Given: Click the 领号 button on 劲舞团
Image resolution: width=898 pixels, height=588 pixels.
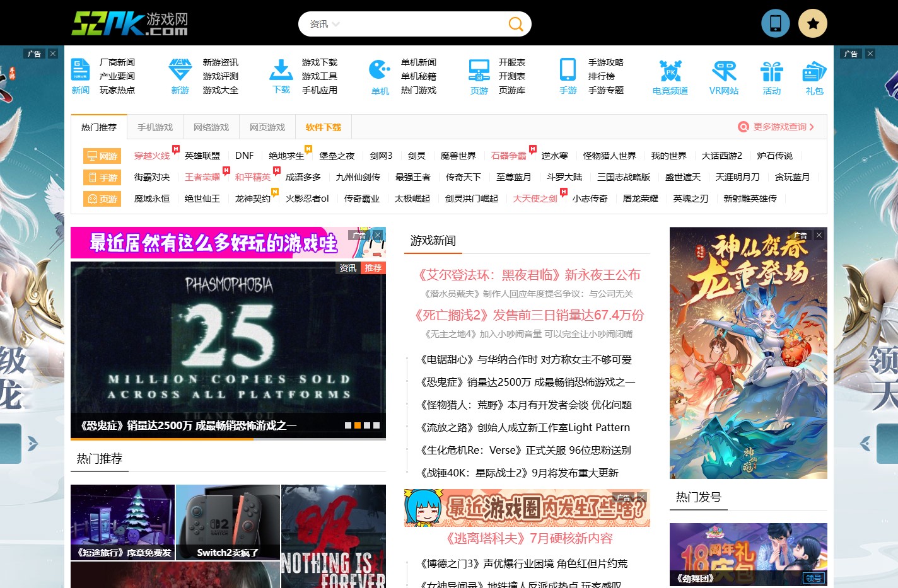Looking at the screenshot, I should click(813, 578).
